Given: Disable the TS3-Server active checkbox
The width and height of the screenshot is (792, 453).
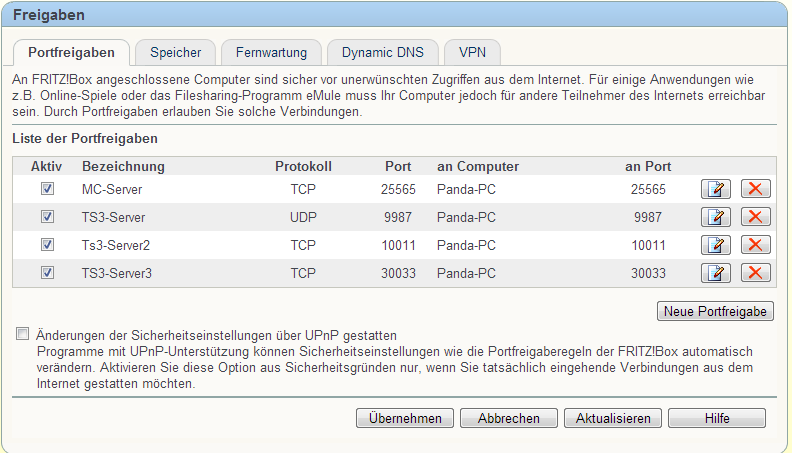Looking at the screenshot, I should 47,217.
